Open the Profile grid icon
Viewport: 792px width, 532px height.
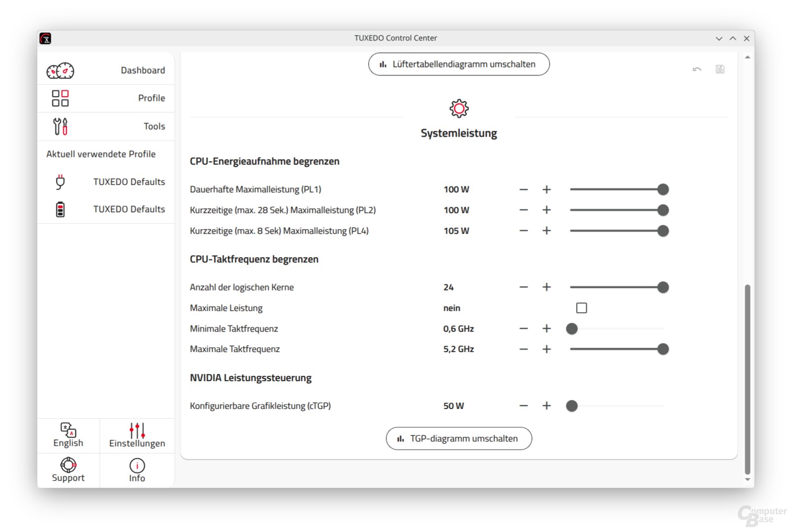pos(60,98)
